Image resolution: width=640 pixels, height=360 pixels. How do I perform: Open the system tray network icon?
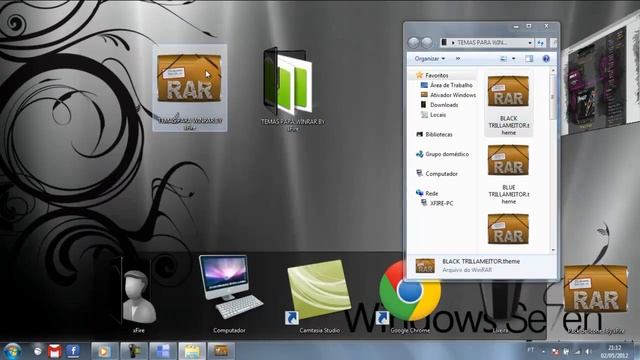[x=577, y=351]
